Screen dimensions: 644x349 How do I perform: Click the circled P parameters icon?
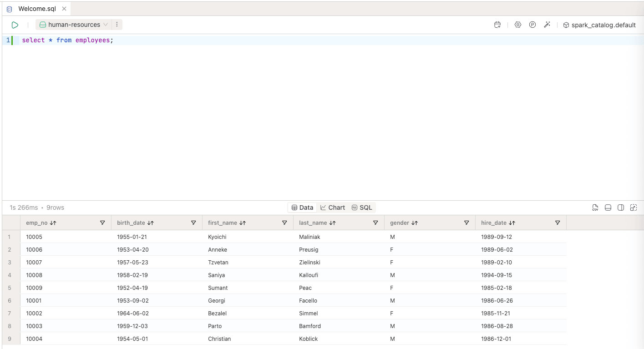pyautogui.click(x=532, y=25)
